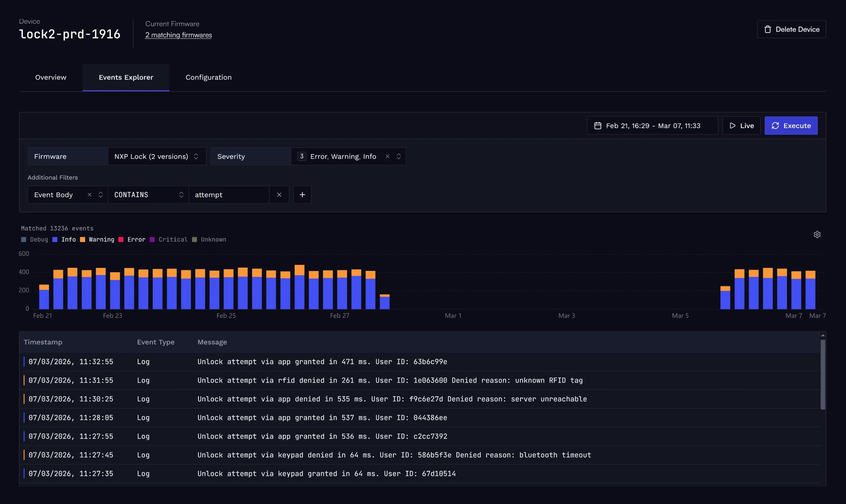846x504 pixels.
Task: Remove the attempt filter using its X icon
Action: [x=279, y=195]
